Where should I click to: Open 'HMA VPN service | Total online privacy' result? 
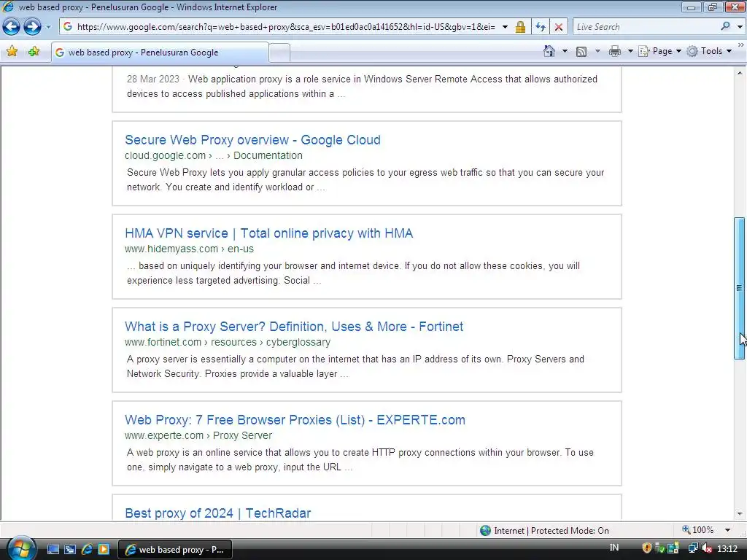click(x=268, y=233)
